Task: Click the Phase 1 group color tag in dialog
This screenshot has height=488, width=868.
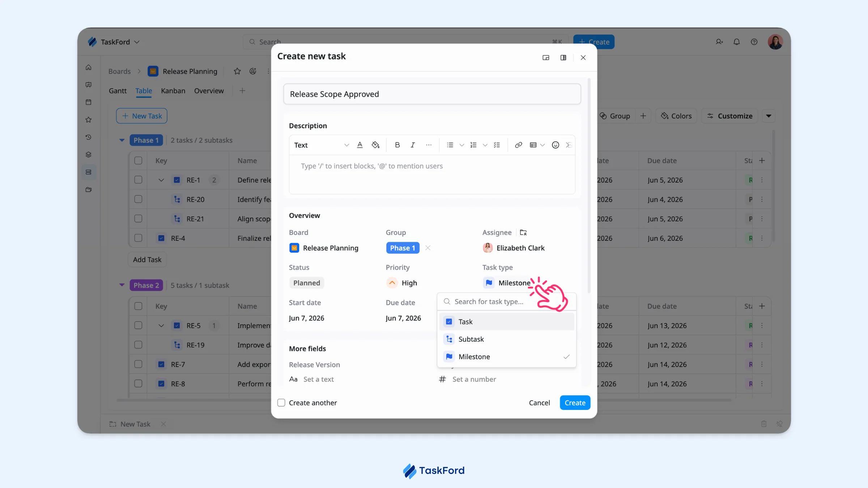Action: point(403,248)
